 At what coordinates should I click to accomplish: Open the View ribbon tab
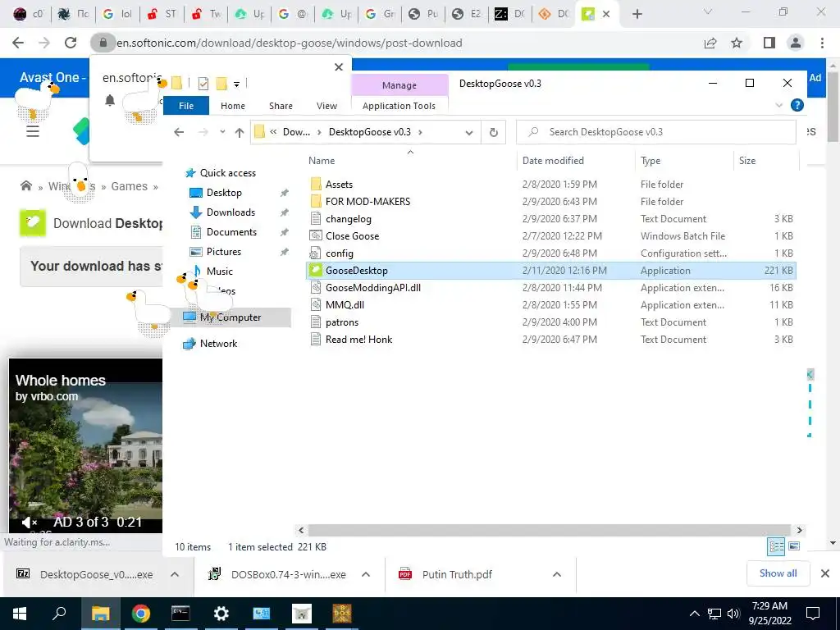coord(326,106)
